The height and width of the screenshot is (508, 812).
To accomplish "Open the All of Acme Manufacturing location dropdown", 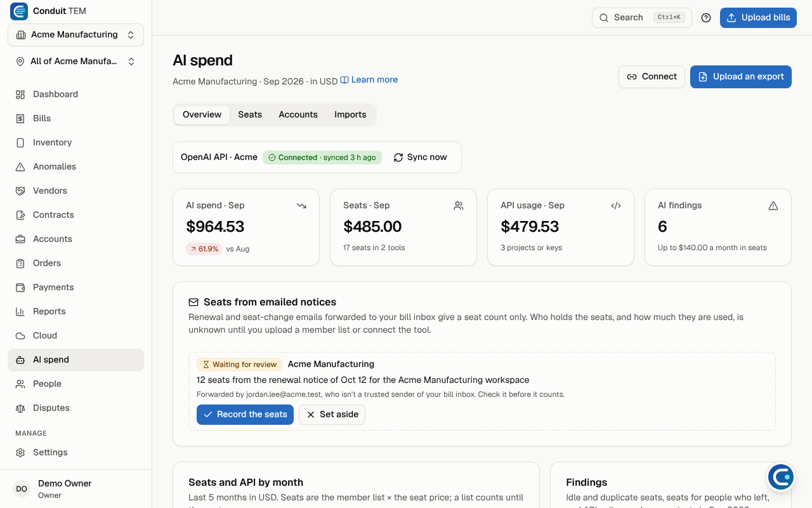I will point(75,62).
